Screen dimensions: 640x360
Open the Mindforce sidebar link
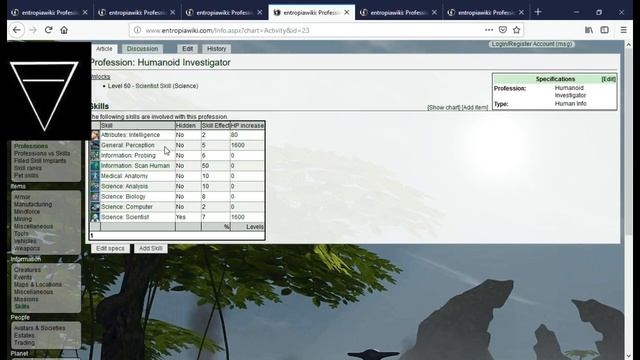pyautogui.click(x=27, y=211)
